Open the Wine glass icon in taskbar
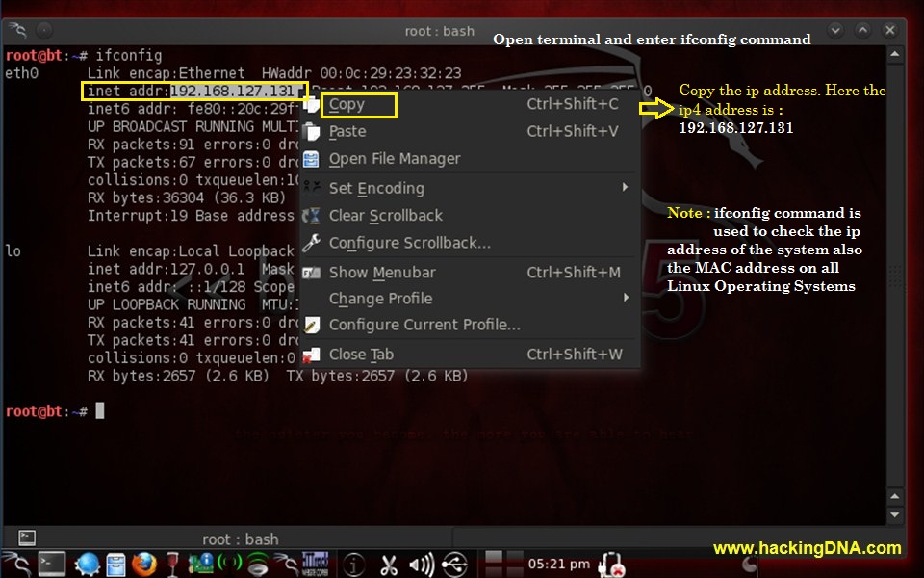The height and width of the screenshot is (578, 924). coord(172,565)
